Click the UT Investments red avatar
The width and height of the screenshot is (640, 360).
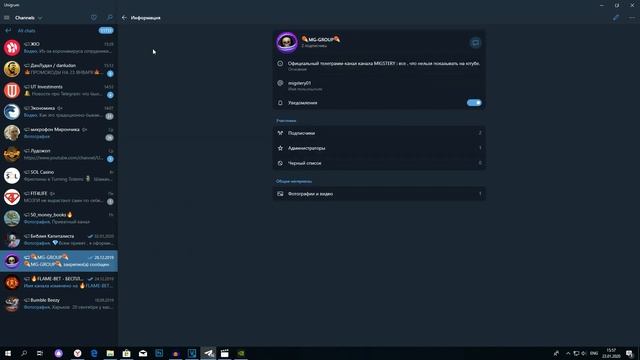point(11,90)
